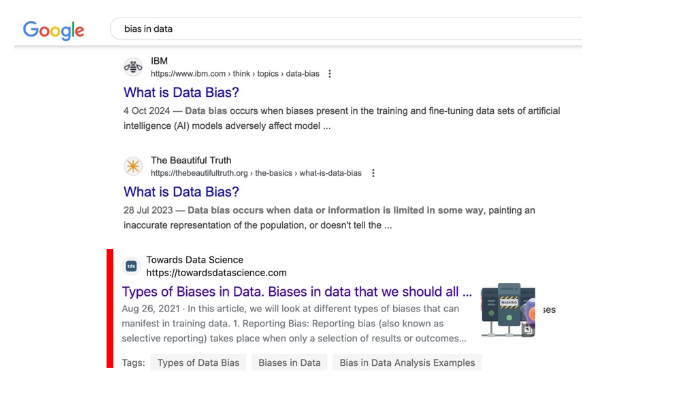Select the "Bias in Data Analysis Examples" tag
This screenshot has height=398, width=693.
407,363
